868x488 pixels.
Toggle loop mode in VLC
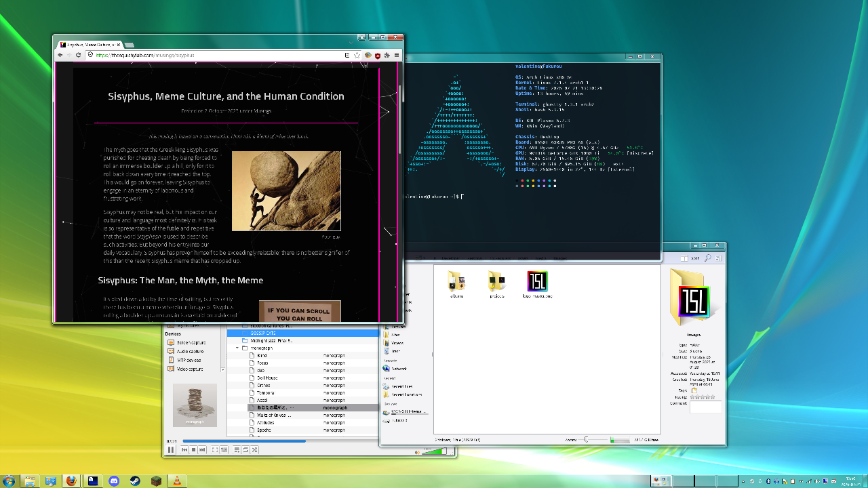click(x=245, y=449)
